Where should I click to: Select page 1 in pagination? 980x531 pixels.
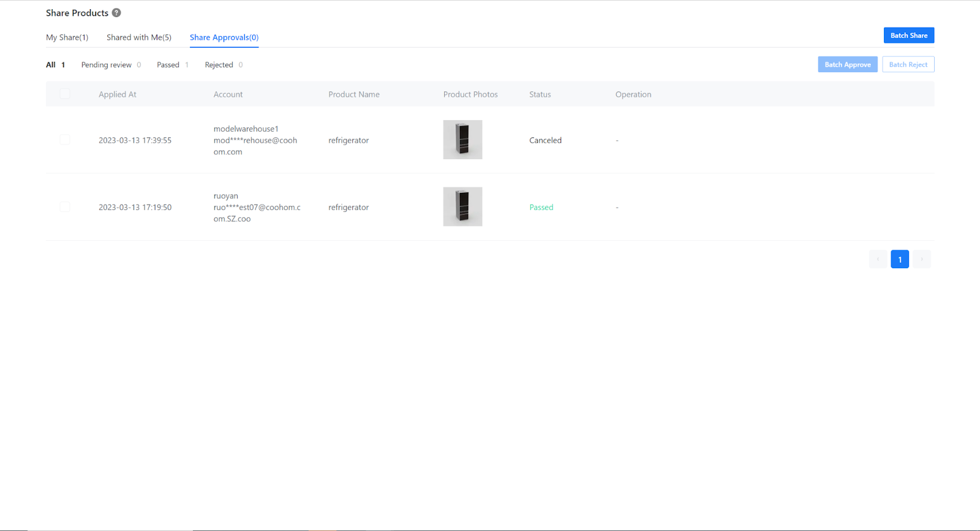pyautogui.click(x=899, y=259)
